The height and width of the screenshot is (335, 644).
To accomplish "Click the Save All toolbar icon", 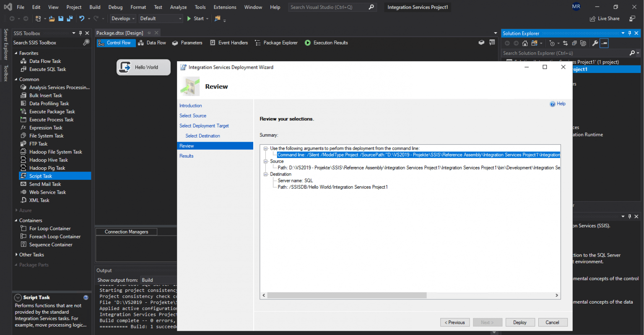I will [x=70, y=18].
